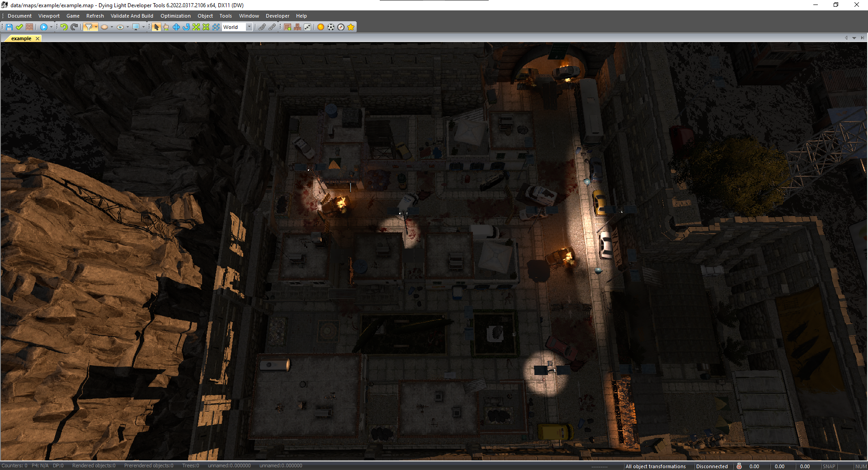Viewport: 868px width, 470px height.
Task: Click the grid screen display icon
Action: click(136, 27)
